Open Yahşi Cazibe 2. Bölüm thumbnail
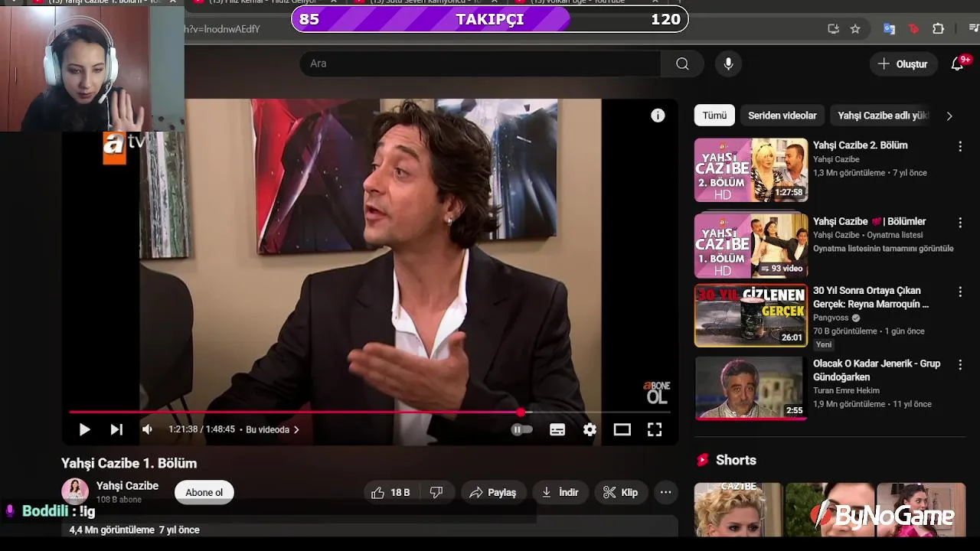Image resolution: width=980 pixels, height=551 pixels. coord(750,170)
